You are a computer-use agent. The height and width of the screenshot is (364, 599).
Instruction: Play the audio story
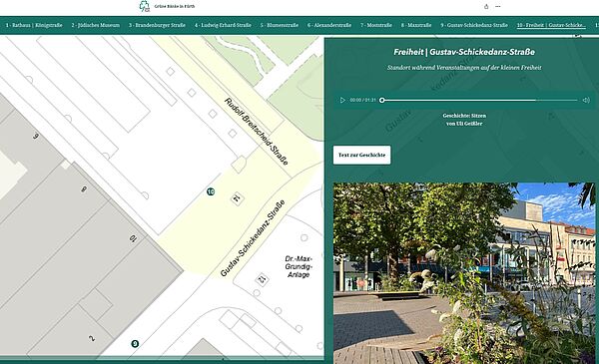(x=342, y=100)
